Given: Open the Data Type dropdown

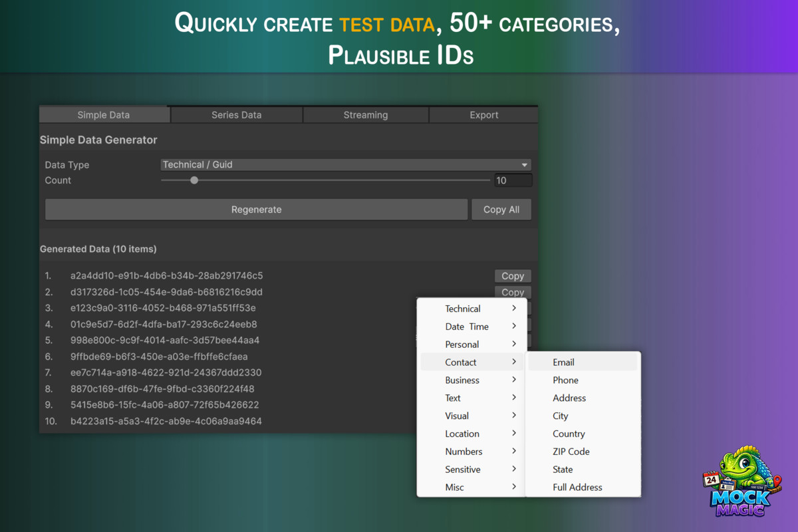Looking at the screenshot, I should coord(346,165).
